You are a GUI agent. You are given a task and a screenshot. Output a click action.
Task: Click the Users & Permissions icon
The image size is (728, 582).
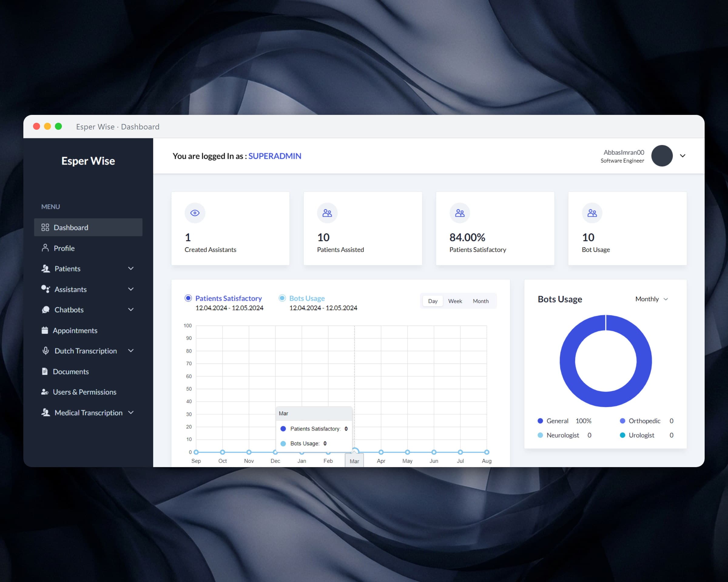pyautogui.click(x=45, y=392)
